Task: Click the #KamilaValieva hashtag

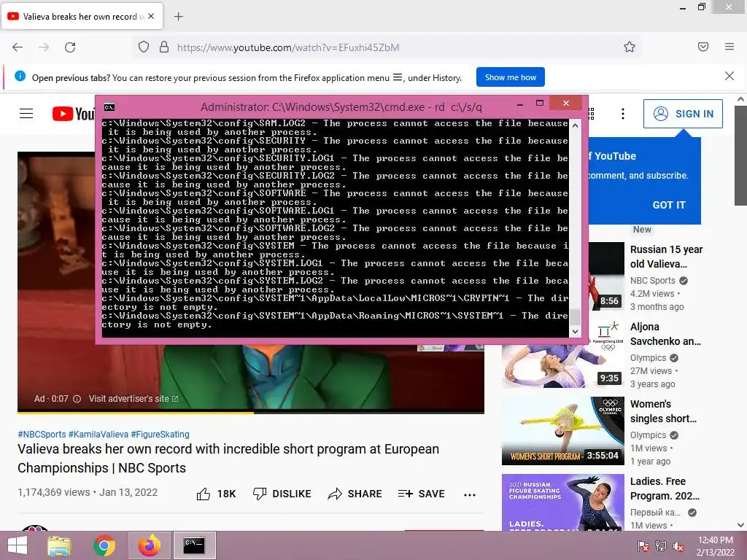Action: pyautogui.click(x=98, y=435)
